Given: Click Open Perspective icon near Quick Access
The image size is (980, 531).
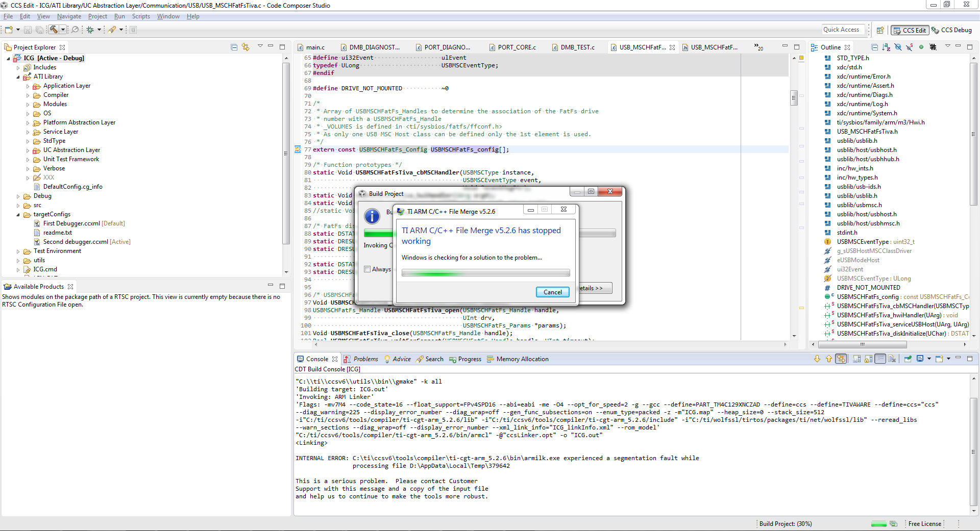Looking at the screenshot, I should pos(880,30).
